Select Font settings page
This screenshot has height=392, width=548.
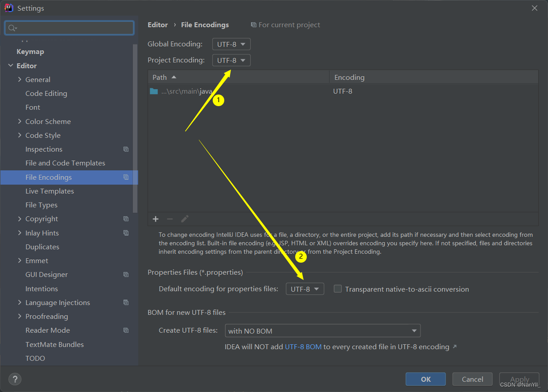tap(33, 107)
